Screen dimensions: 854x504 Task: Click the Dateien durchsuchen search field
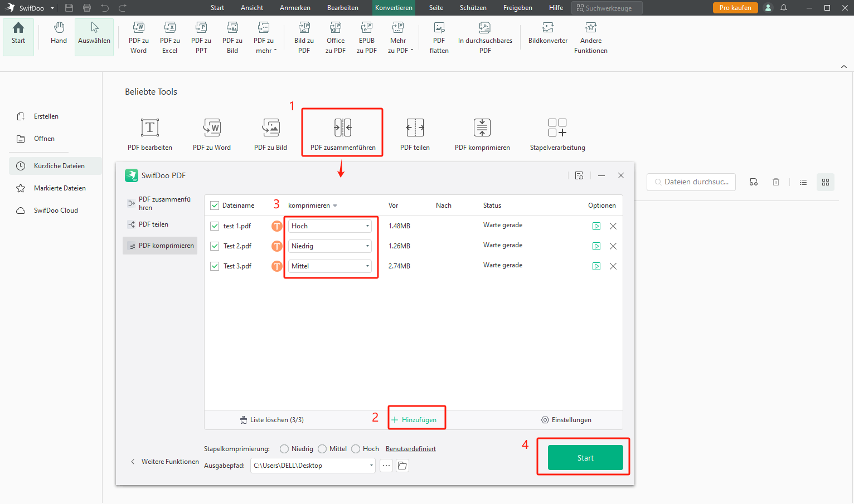click(691, 182)
